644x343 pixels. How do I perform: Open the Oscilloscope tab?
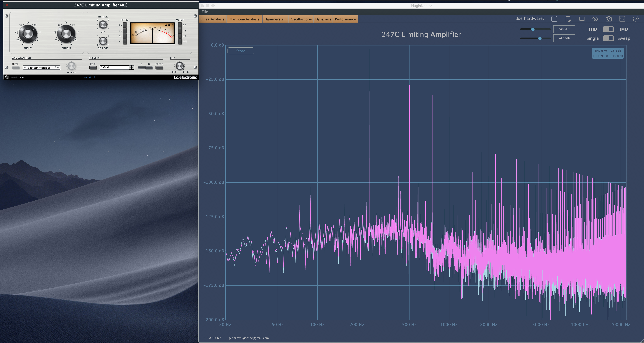(x=301, y=19)
